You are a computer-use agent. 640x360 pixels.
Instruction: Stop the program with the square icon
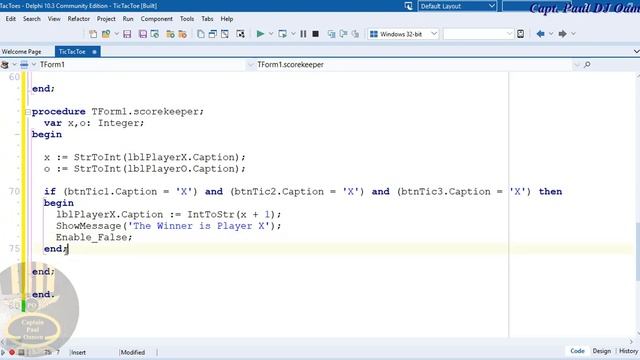click(x=316, y=34)
